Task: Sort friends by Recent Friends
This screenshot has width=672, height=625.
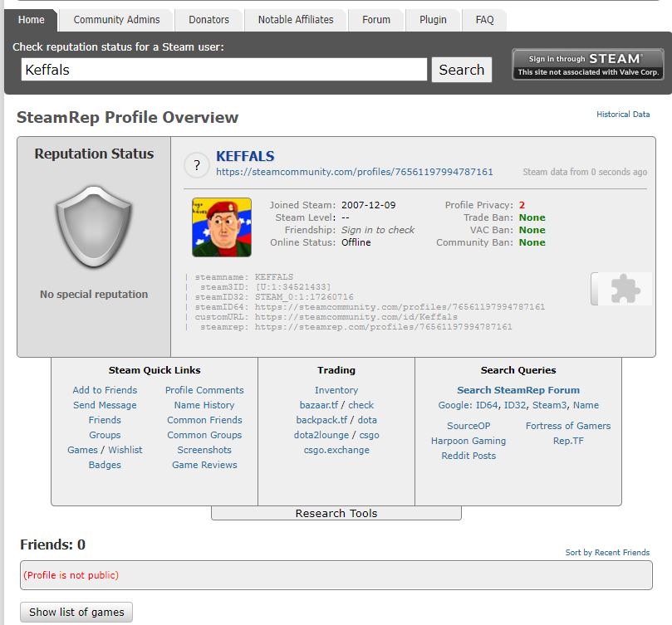Action: click(607, 552)
